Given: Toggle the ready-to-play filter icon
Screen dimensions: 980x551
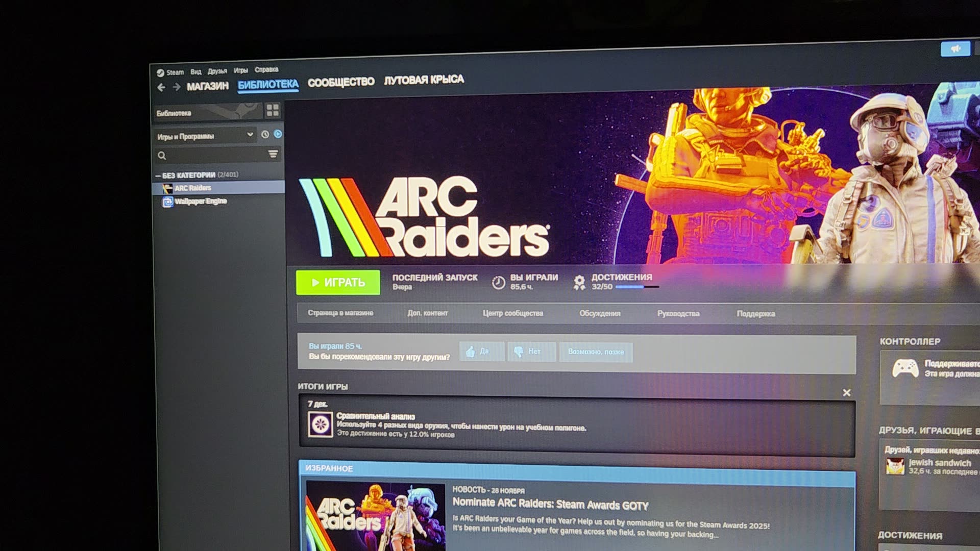Looking at the screenshot, I should (x=278, y=134).
